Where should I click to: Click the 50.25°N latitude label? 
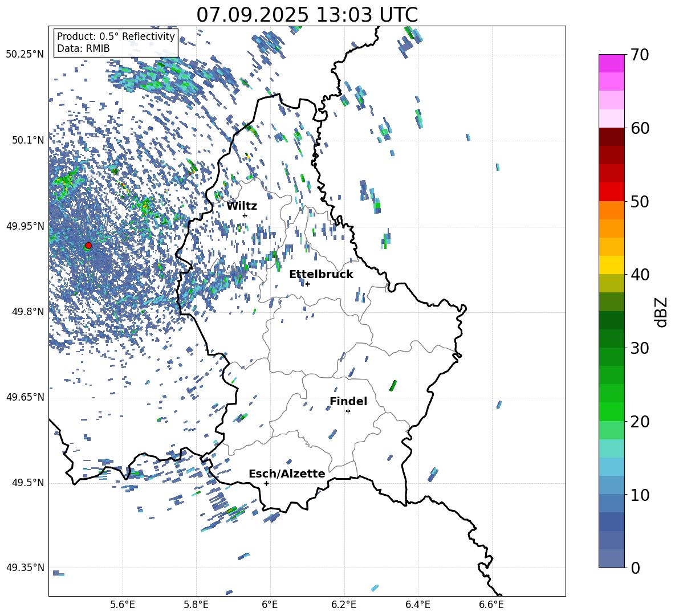tap(25, 55)
